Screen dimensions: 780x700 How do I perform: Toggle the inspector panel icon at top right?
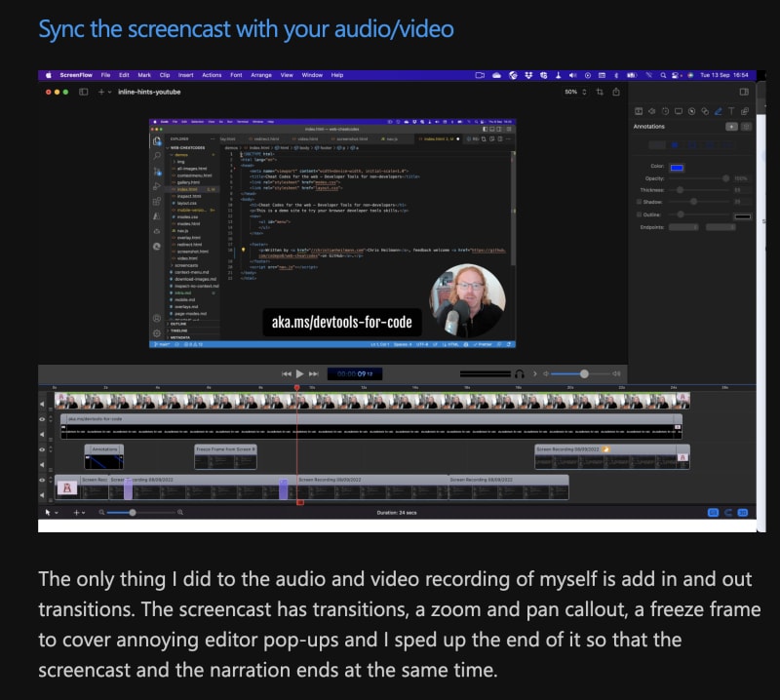click(x=744, y=92)
